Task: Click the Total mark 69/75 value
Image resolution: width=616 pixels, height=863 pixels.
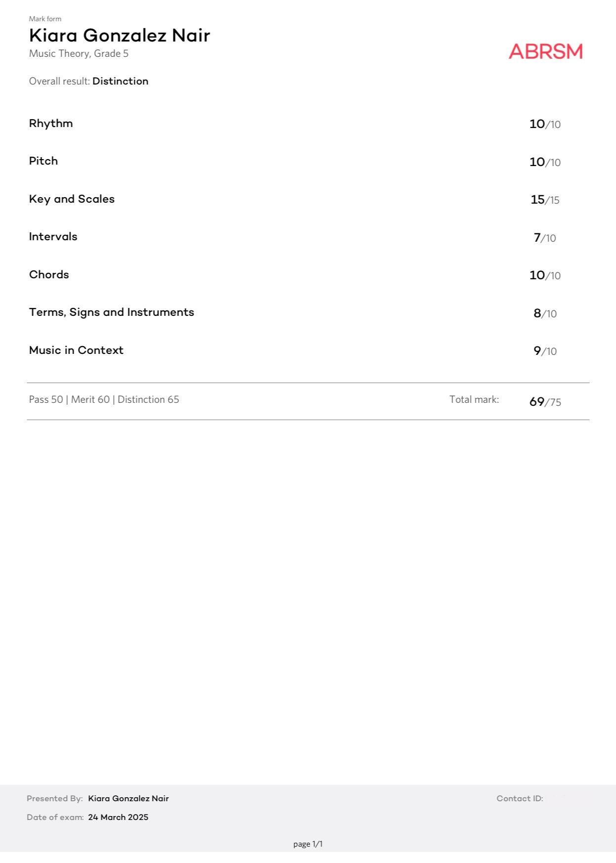Action: pyautogui.click(x=545, y=402)
